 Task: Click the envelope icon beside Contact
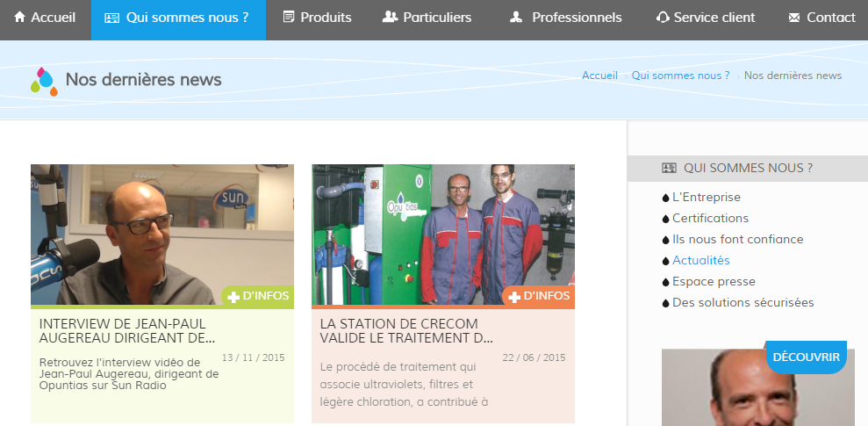tap(793, 18)
